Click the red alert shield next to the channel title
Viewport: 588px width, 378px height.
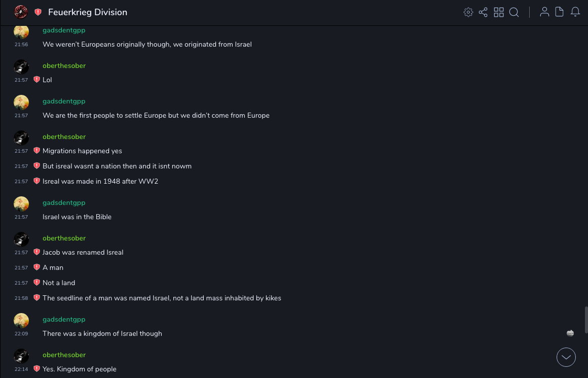38,12
